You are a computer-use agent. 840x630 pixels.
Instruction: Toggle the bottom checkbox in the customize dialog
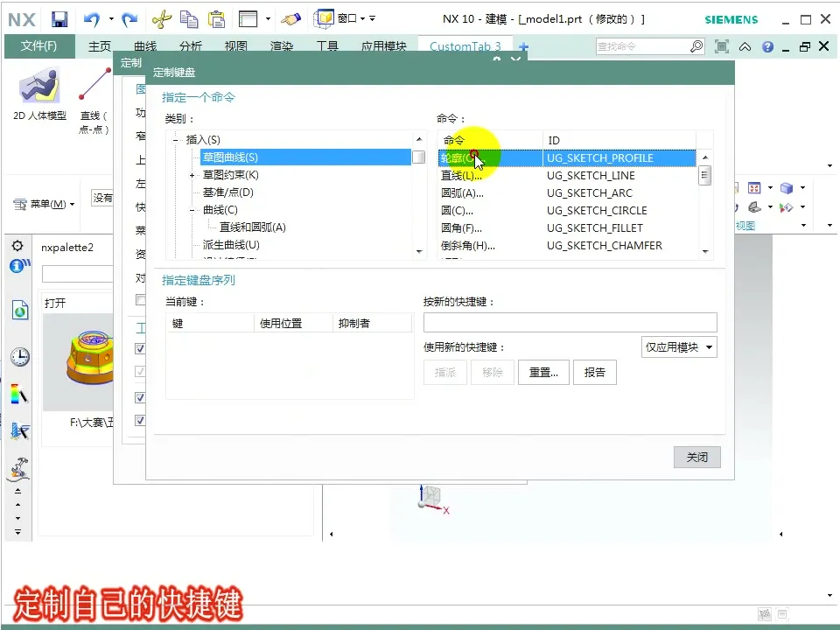pos(141,419)
